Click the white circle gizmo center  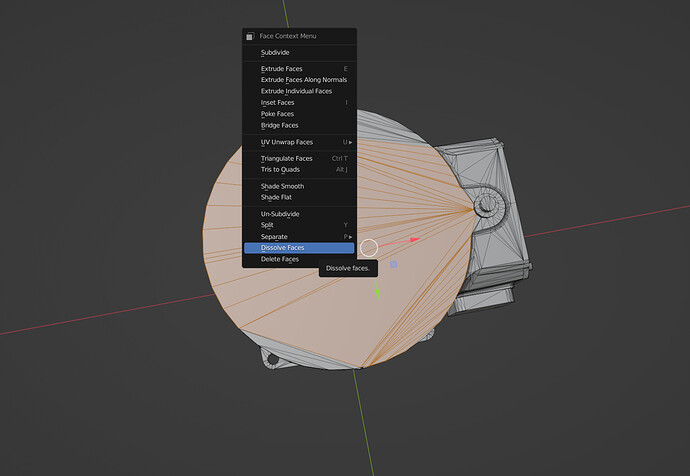point(369,248)
